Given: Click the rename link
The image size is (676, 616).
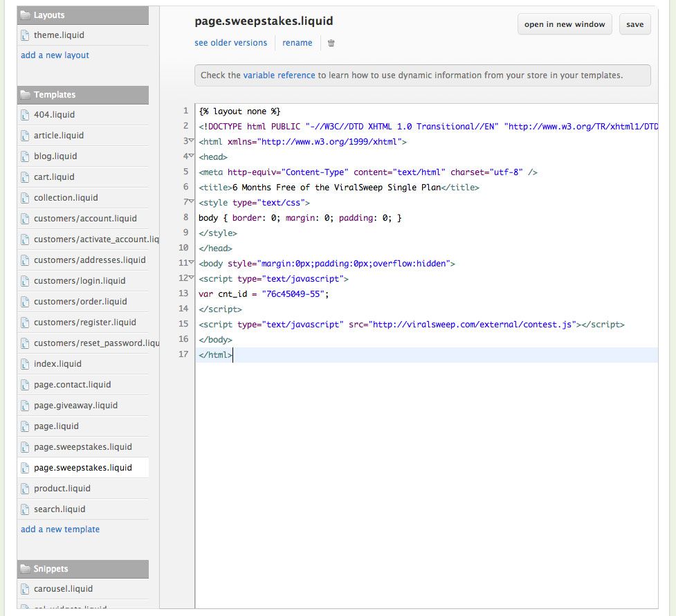Looking at the screenshot, I should 297,43.
